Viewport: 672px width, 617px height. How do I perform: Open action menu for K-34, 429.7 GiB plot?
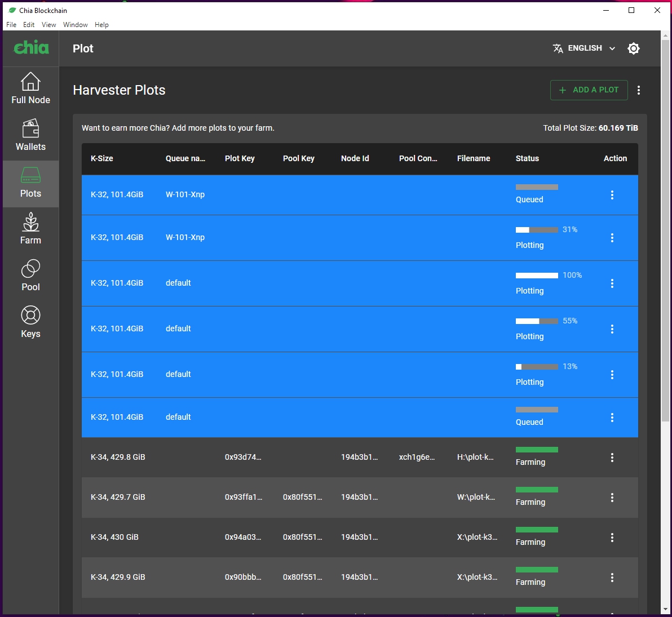(612, 498)
